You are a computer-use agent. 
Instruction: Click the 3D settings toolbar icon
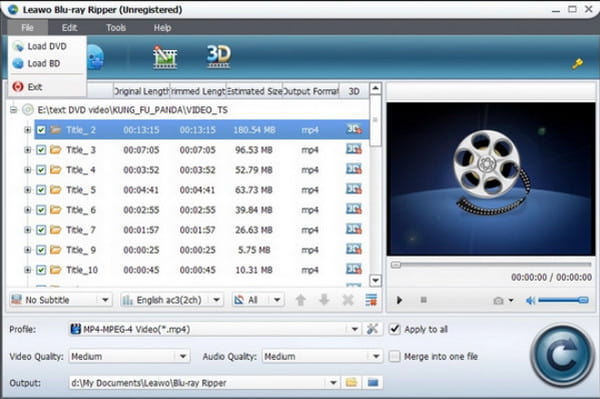(218, 56)
